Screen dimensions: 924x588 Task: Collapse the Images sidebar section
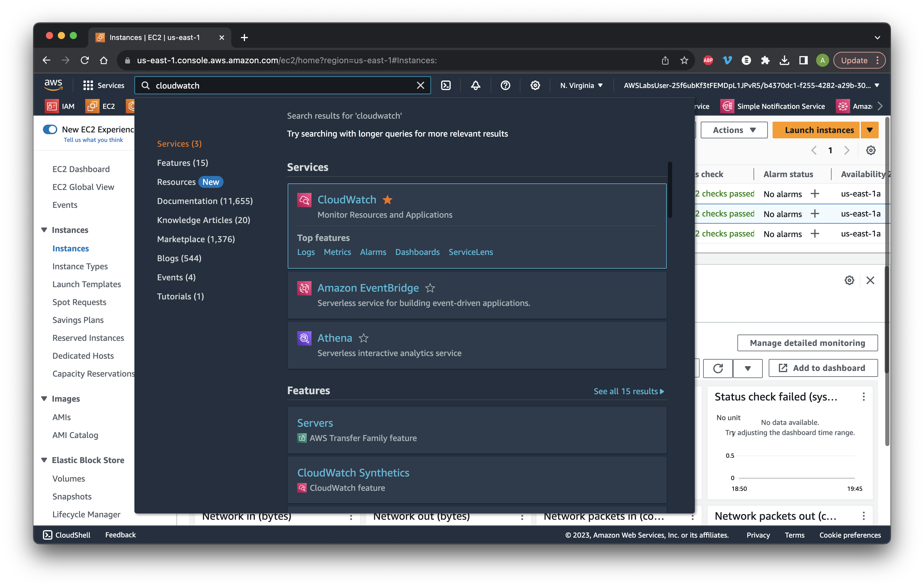(44, 398)
